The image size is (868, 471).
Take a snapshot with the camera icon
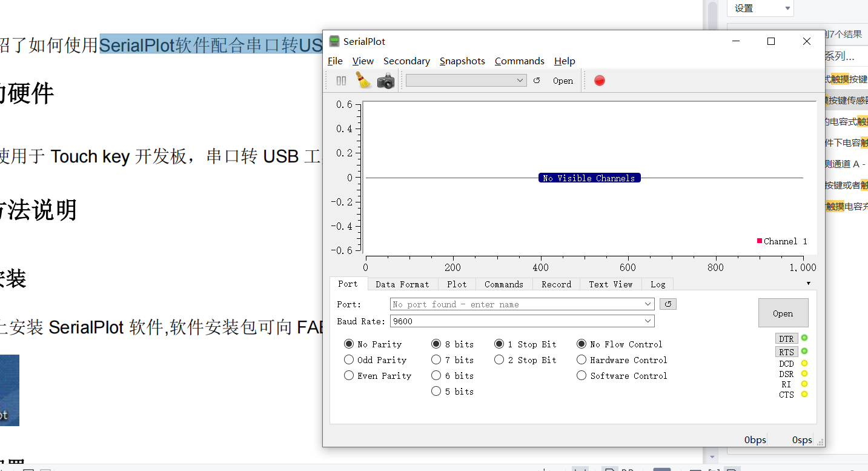click(386, 81)
